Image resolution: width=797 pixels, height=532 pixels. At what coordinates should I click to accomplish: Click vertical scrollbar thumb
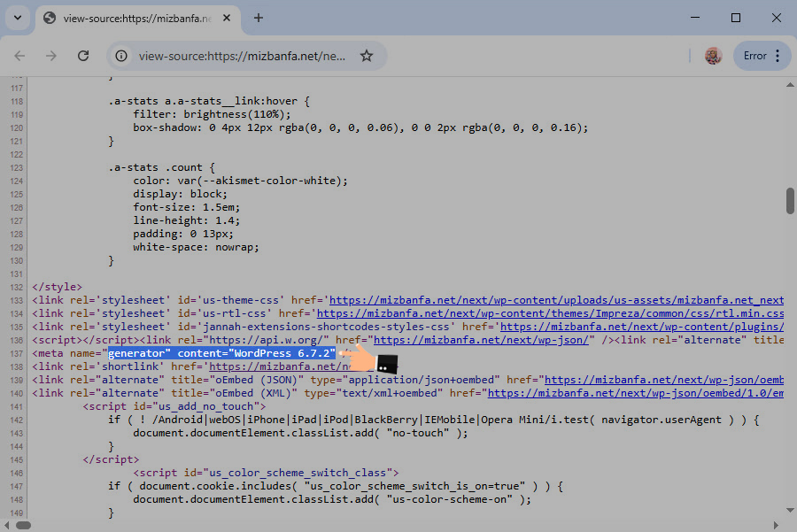[x=790, y=201]
